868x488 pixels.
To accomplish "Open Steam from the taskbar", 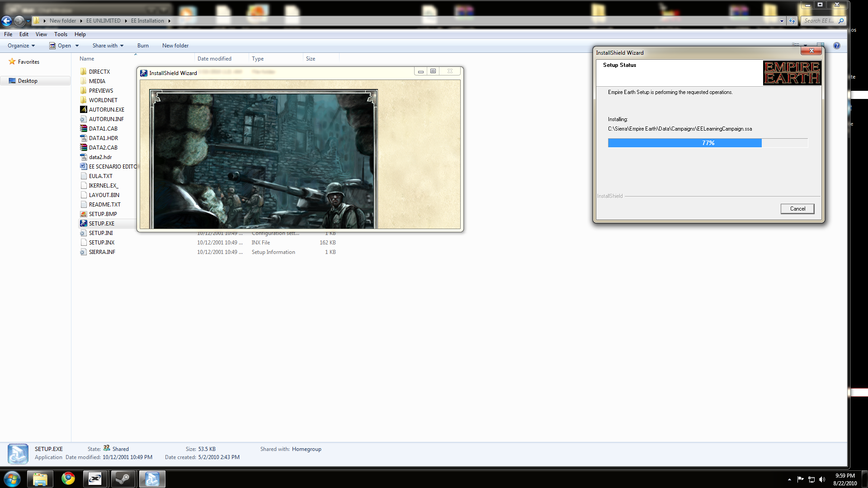I will [123, 479].
